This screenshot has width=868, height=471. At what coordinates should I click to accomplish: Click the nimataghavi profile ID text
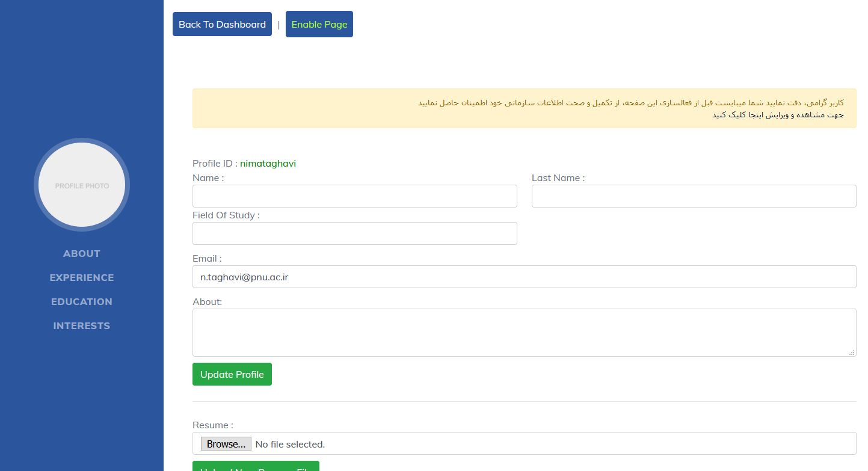tap(268, 163)
